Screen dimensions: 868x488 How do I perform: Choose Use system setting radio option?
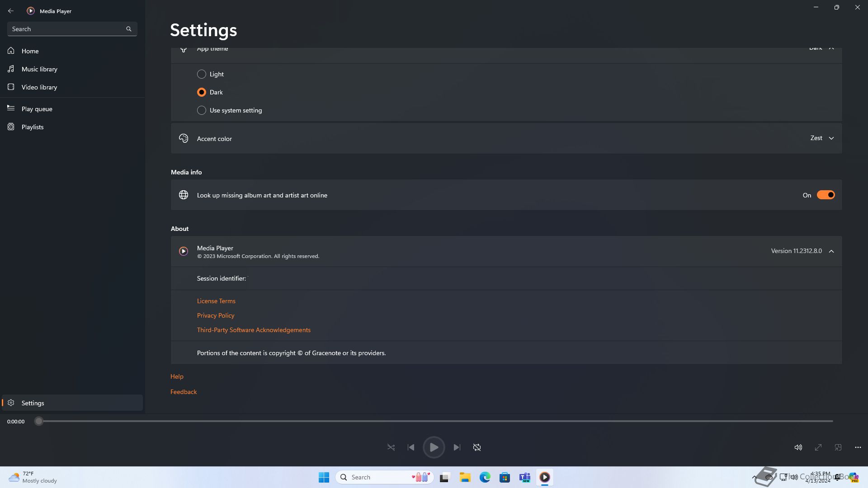click(202, 110)
